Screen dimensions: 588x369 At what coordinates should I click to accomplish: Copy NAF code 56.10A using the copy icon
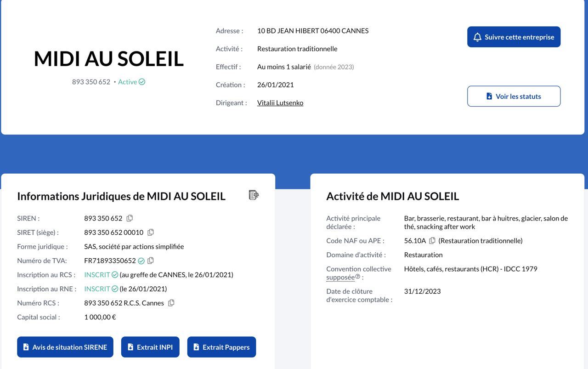pos(432,240)
